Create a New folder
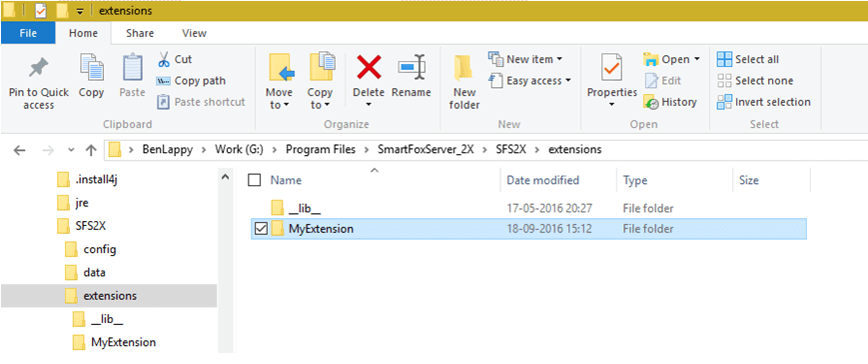Screen dimensions: 868x364 (x=464, y=82)
